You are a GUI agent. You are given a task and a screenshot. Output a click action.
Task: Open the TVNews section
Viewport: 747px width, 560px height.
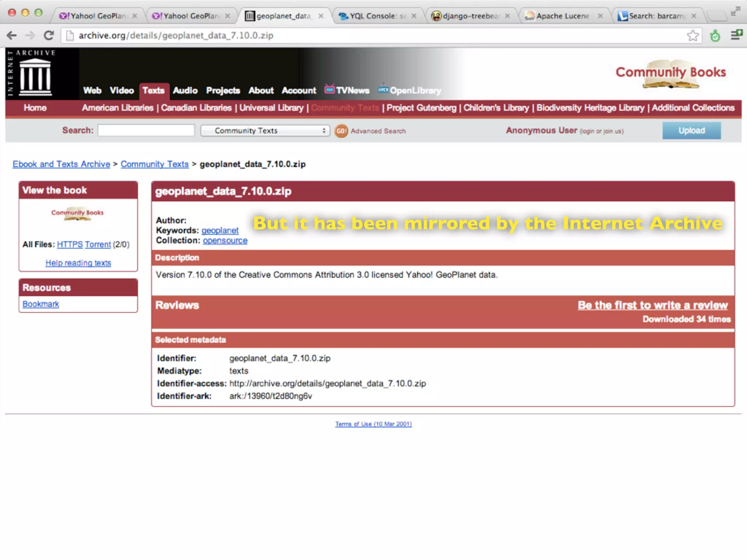[x=347, y=90]
